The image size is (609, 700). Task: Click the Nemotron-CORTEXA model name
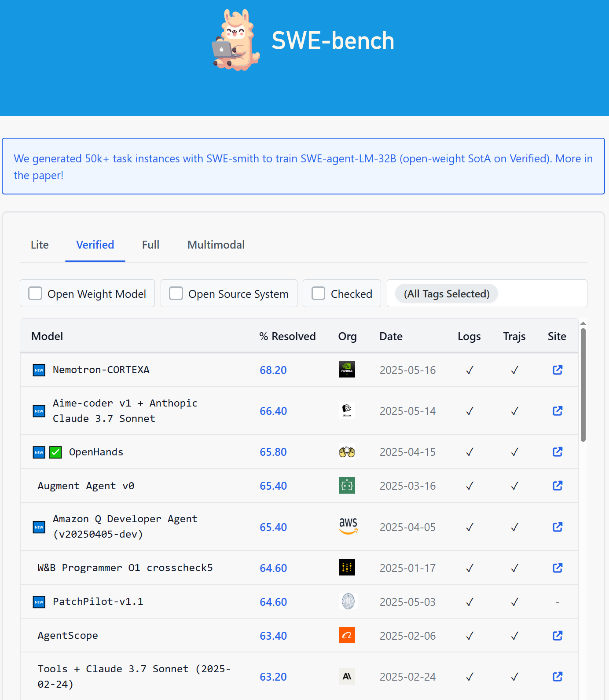click(x=101, y=370)
